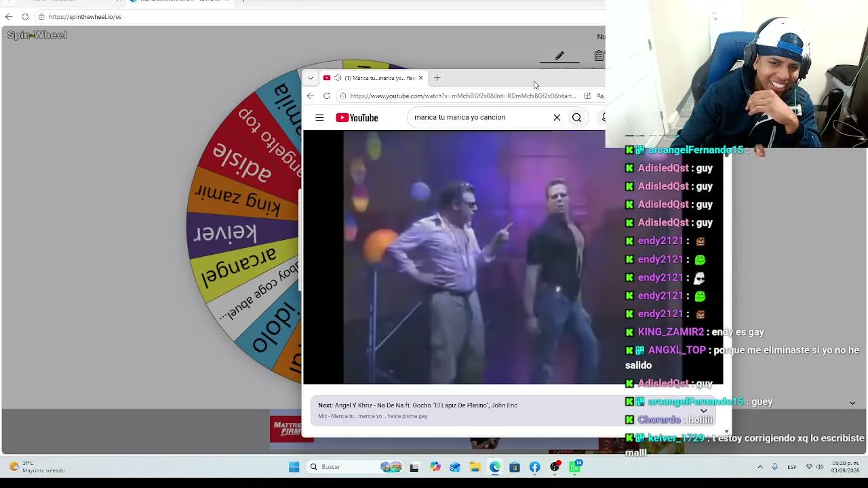This screenshot has height=488, width=868.
Task: Click ANGXL_TOP username in chat
Action: (677, 350)
